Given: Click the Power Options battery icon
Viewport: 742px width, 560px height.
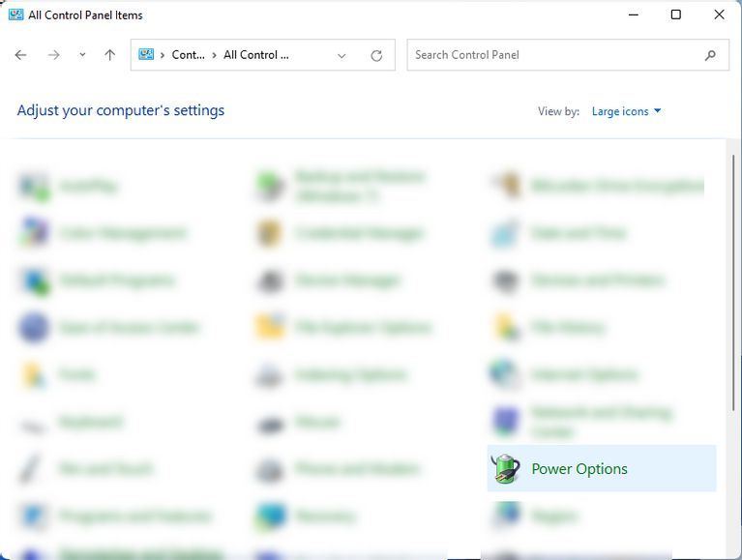Looking at the screenshot, I should point(506,469).
